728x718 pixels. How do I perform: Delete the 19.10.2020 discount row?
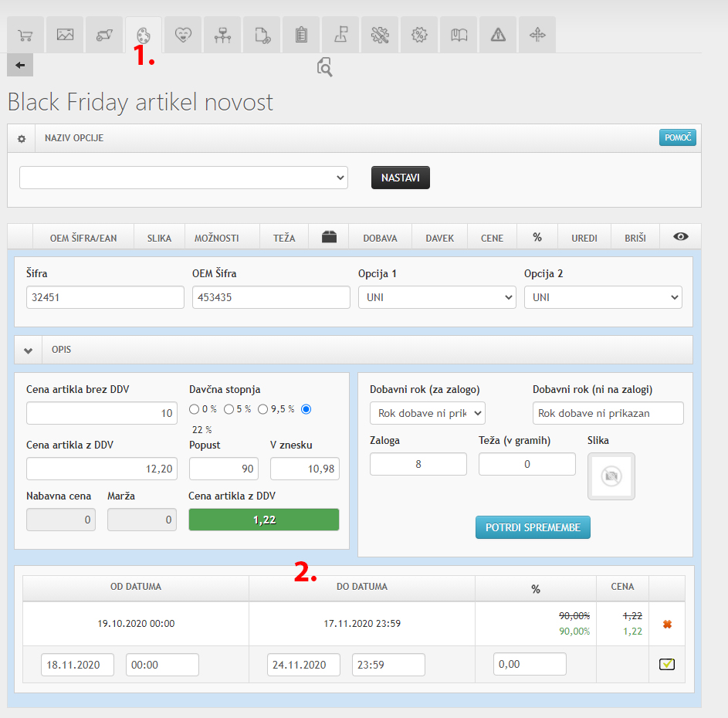(x=667, y=624)
